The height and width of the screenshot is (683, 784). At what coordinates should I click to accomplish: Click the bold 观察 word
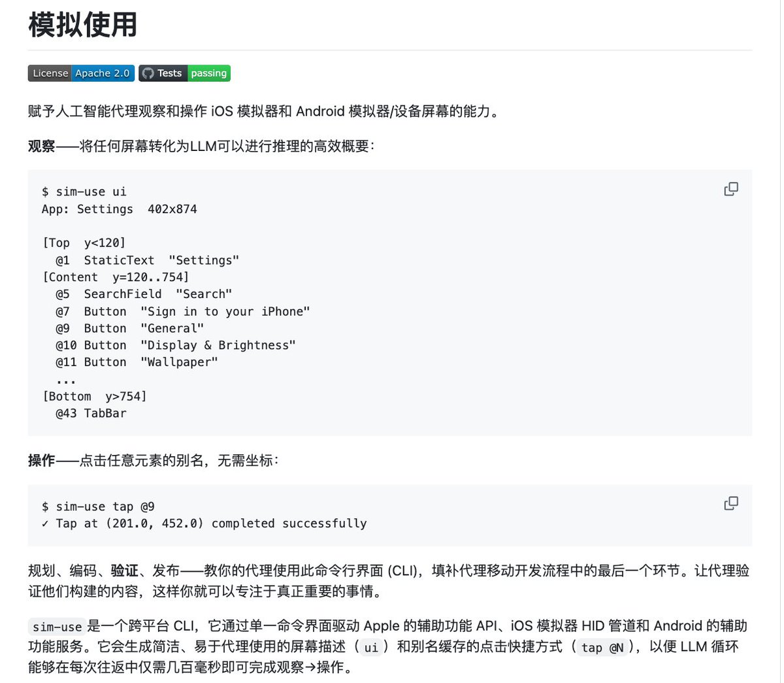[x=42, y=146]
